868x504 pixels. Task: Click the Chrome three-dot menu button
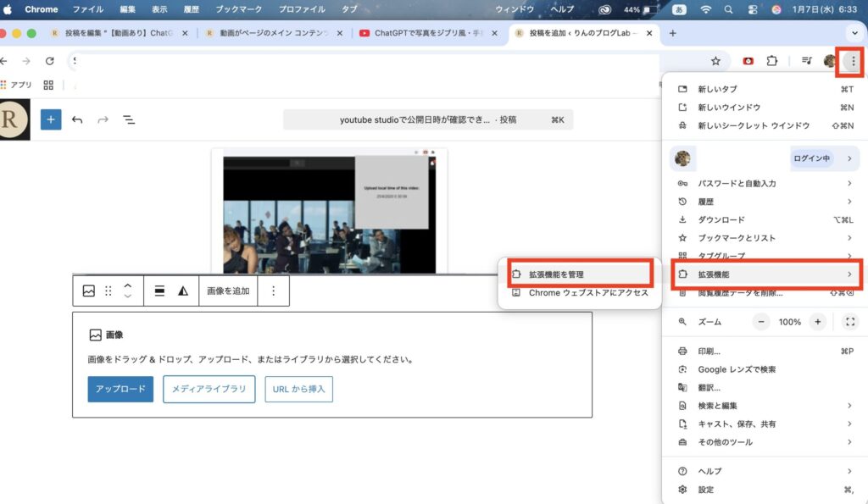[x=853, y=61]
